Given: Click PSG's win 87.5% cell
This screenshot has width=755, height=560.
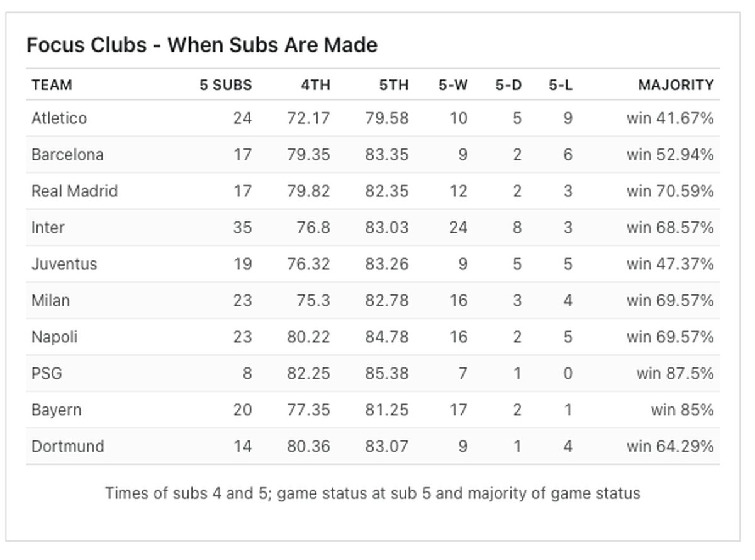Looking at the screenshot, I should 674,374.
